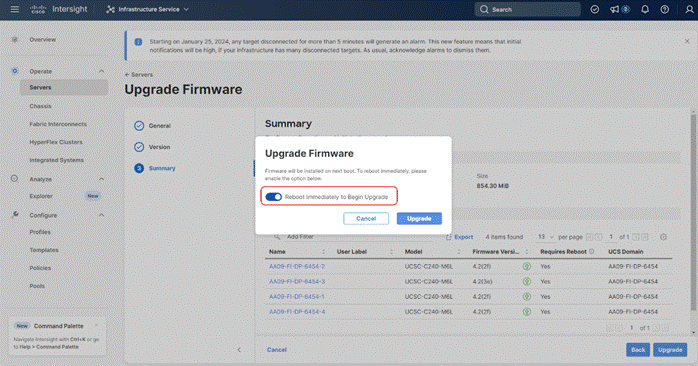Select the General wizard step
Viewport: 698px width, 366px height.
[153, 126]
